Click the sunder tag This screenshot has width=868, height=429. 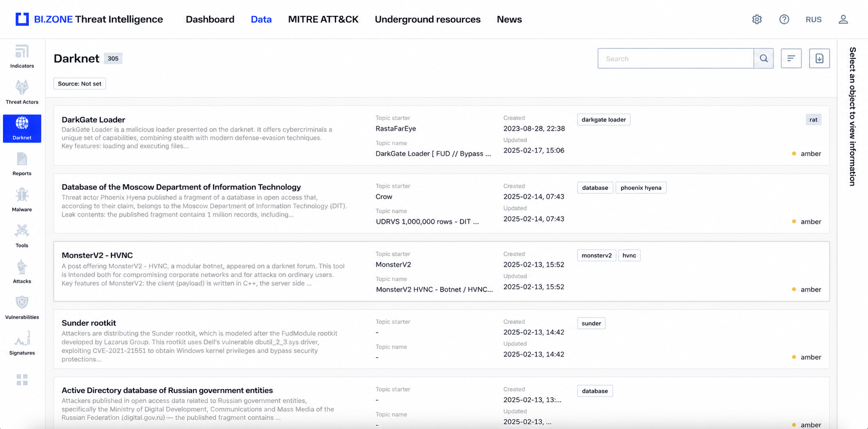click(591, 323)
